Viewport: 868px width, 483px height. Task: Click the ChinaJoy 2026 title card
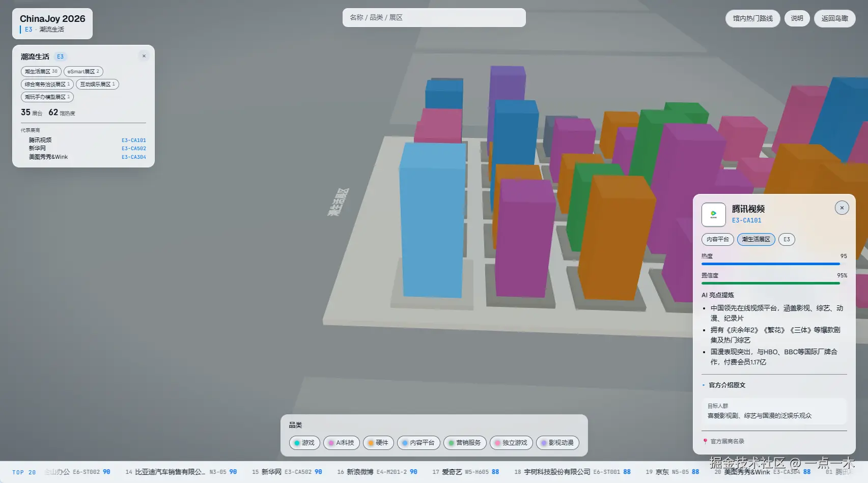point(52,23)
